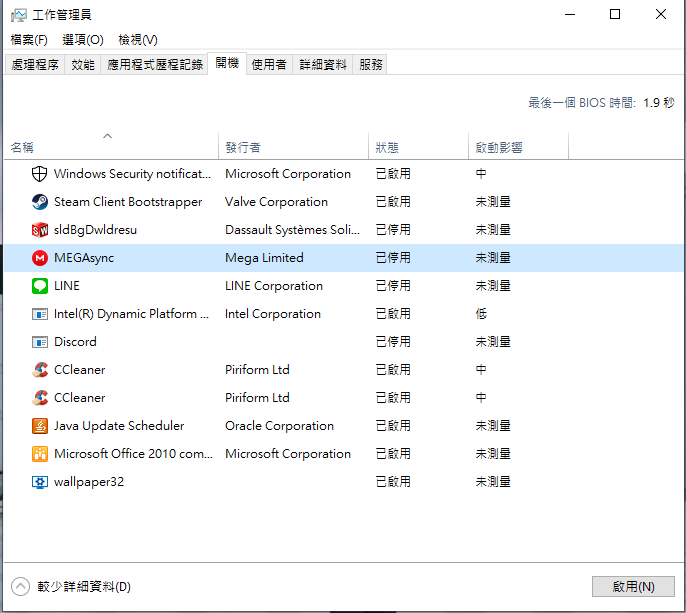Click the Intel Corporation publisher cell
The height and width of the screenshot is (613, 686).
tap(273, 314)
